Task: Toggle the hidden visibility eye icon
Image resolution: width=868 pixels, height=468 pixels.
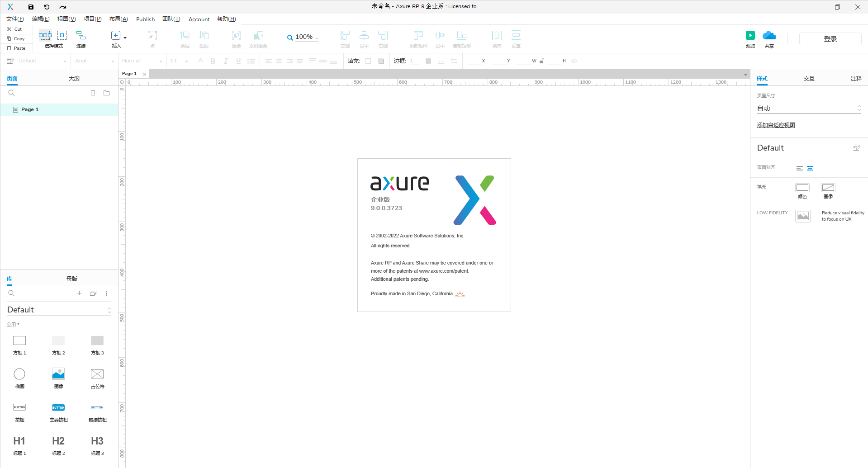Action: [x=574, y=61]
